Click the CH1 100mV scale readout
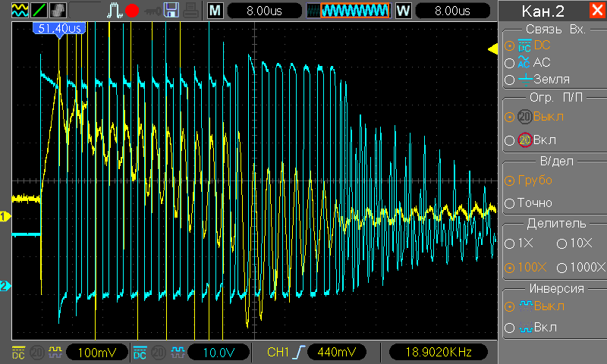Screen dimensions: 607x364 point(96,353)
